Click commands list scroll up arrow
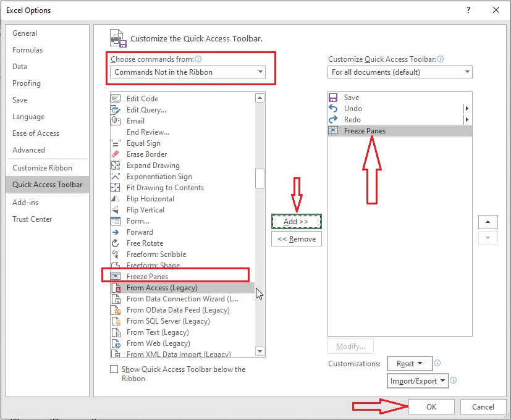The height and width of the screenshot is (420, 511). point(260,98)
